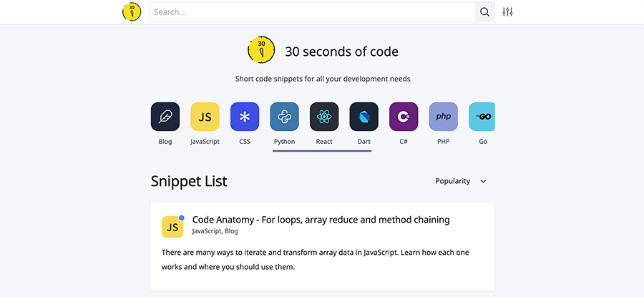Image resolution: width=644 pixels, height=297 pixels.
Task: Click the CSS label under its icon
Action: click(245, 141)
